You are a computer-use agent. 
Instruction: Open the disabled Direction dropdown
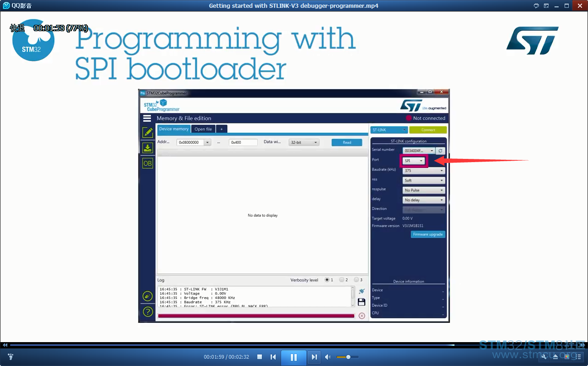[424, 210]
